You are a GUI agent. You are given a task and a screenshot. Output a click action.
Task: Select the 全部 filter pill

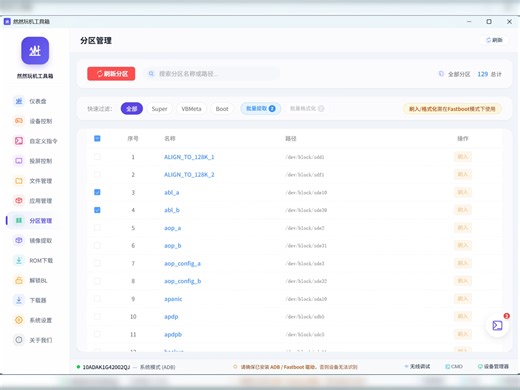(x=132, y=109)
